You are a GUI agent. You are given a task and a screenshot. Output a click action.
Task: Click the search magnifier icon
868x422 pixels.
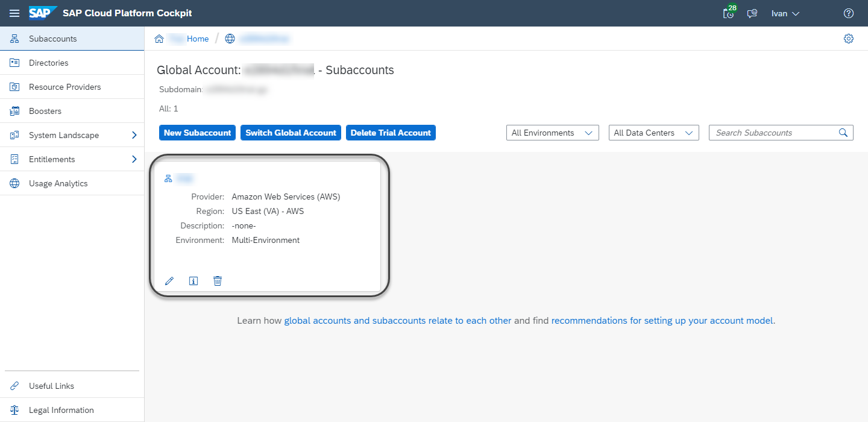[x=843, y=133]
